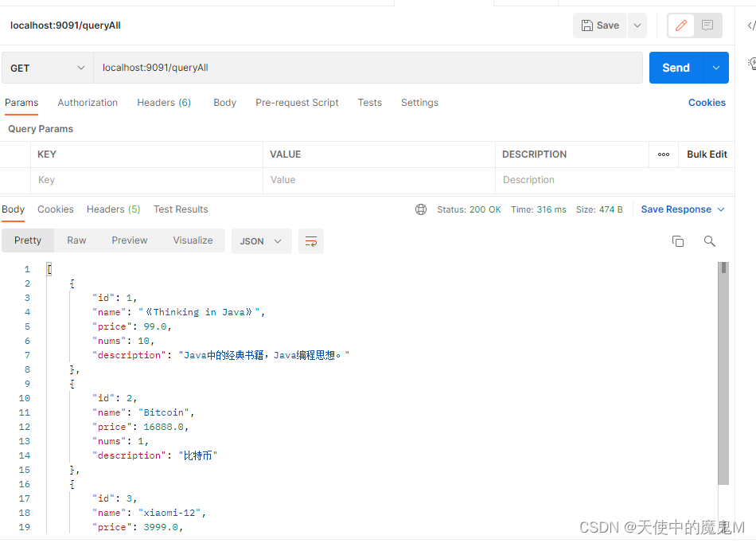Image resolution: width=756 pixels, height=543 pixels.
Task: Select the response Body tab
Action: [x=13, y=209]
